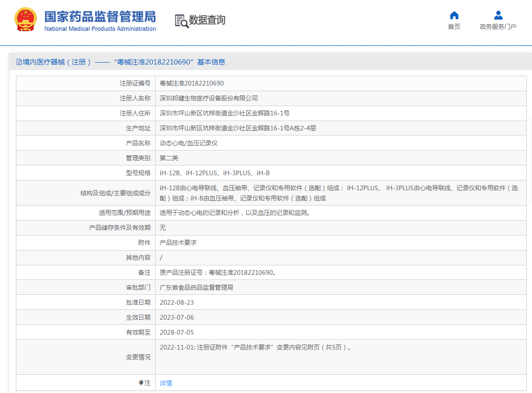The width and height of the screenshot is (532, 393).
Task: Click the slash value in 其他内容 row
Action: point(161,257)
